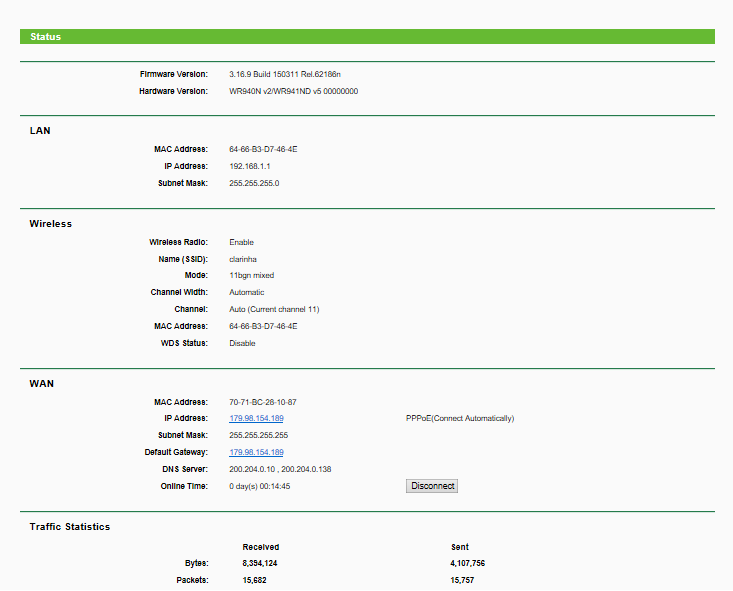Click the WDS Status value Disable
Image resolution: width=733 pixels, height=591 pixels.
pyautogui.click(x=242, y=343)
